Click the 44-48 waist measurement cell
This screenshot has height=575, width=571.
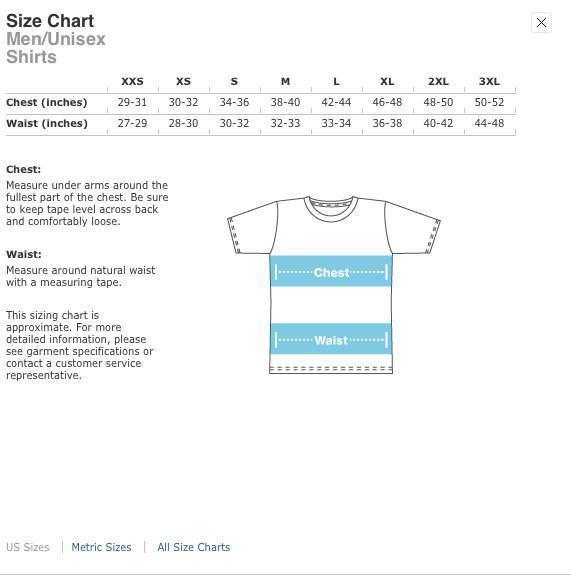tap(489, 123)
